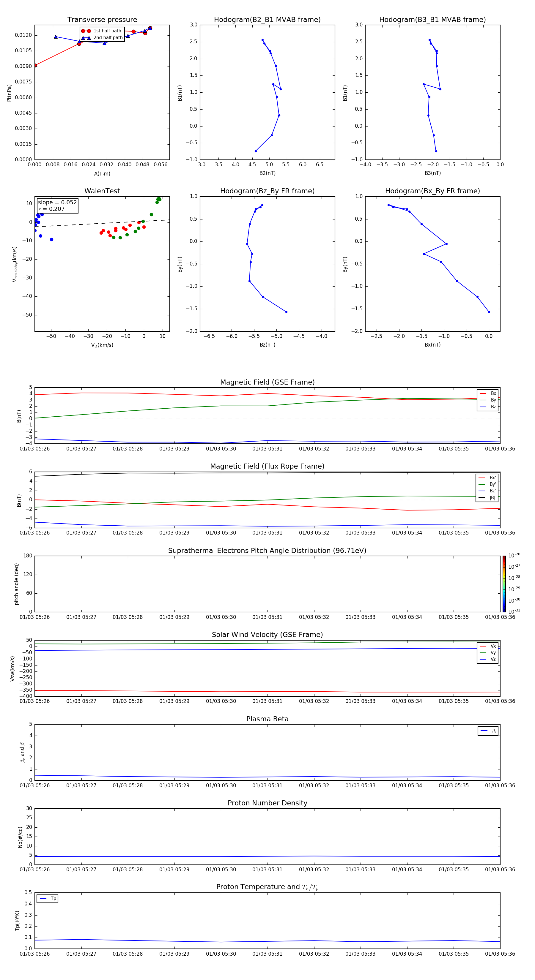Image resolution: width=535 pixels, height=980 pixels.
Task: Click the 'Pt(nPa)' y-axis label
Action: (x=9, y=92)
